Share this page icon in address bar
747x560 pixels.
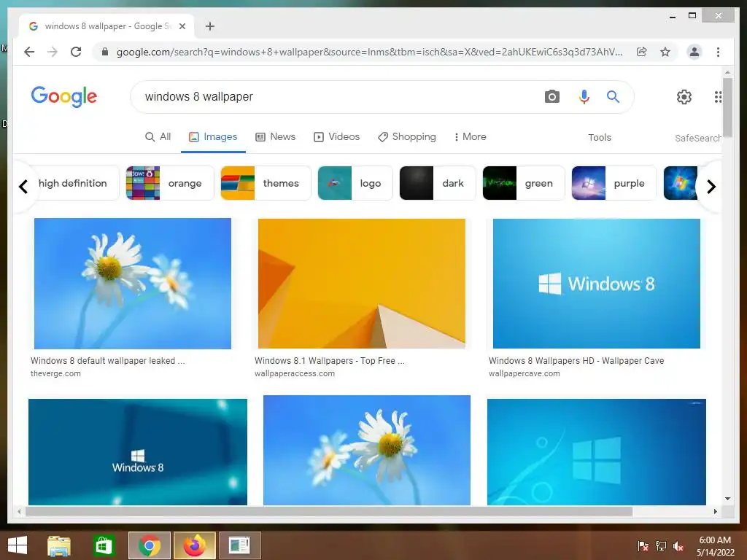point(642,52)
